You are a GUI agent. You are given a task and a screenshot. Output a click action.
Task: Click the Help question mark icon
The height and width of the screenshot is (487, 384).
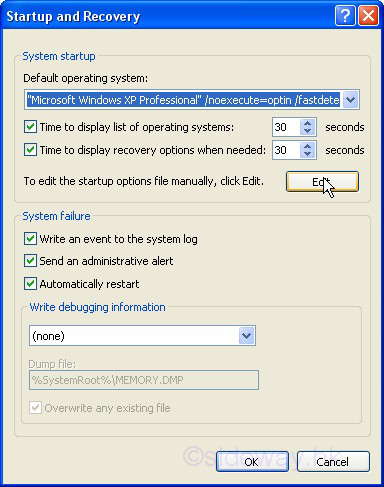[345, 15]
